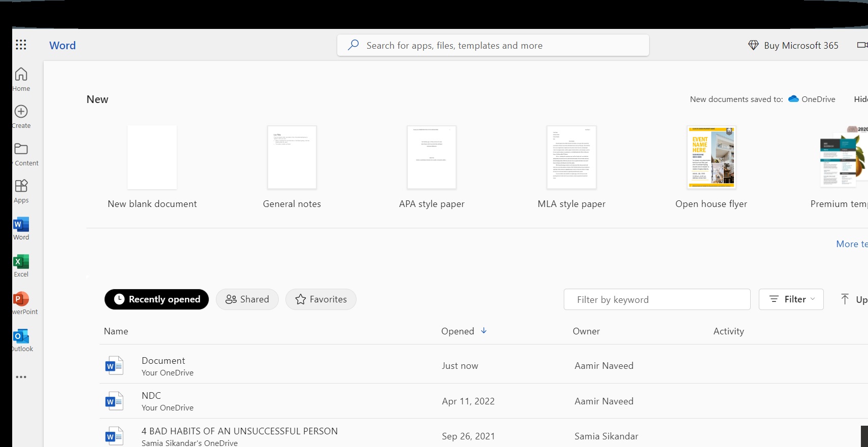Switch to the Favorites tab

pos(321,299)
